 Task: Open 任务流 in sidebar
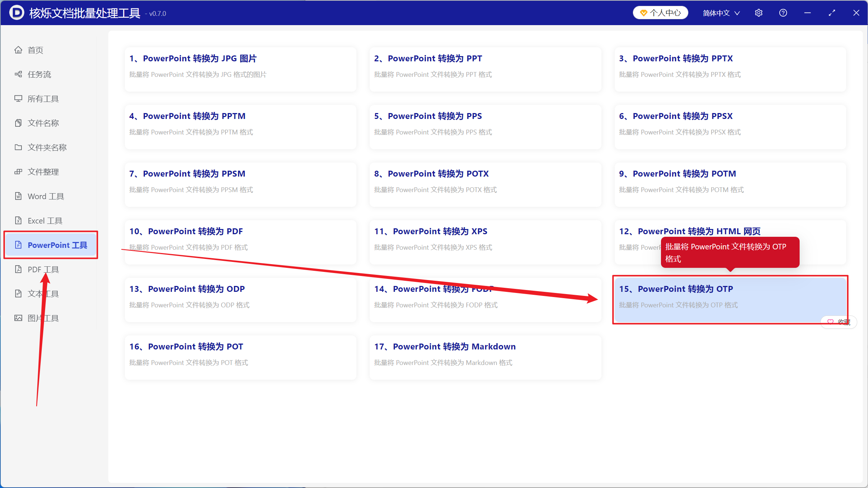50,74
